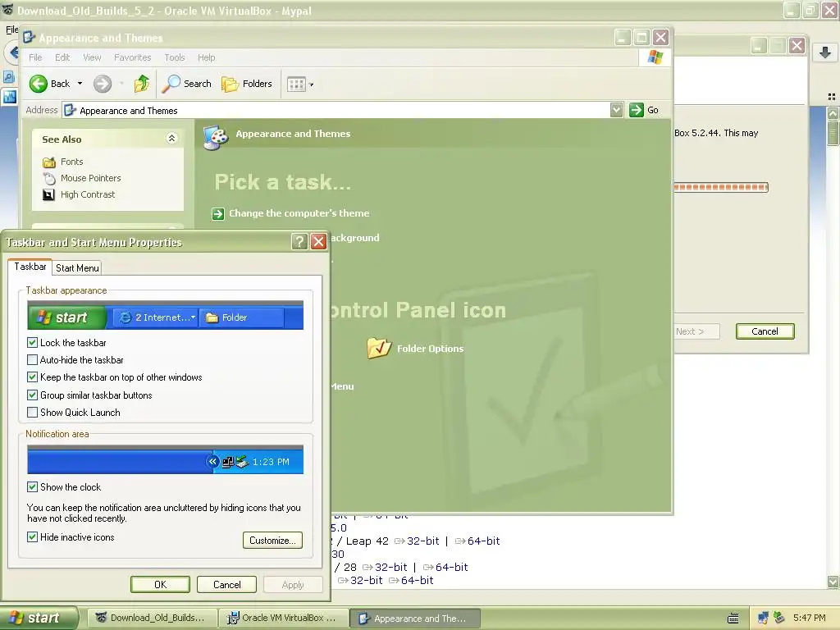Click the network connection tray icon

(763, 619)
